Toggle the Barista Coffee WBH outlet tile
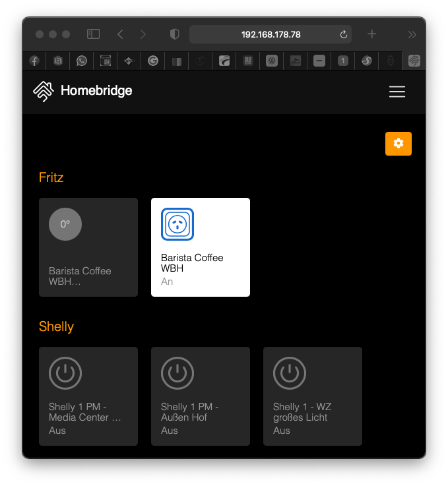448x486 pixels. [200, 247]
